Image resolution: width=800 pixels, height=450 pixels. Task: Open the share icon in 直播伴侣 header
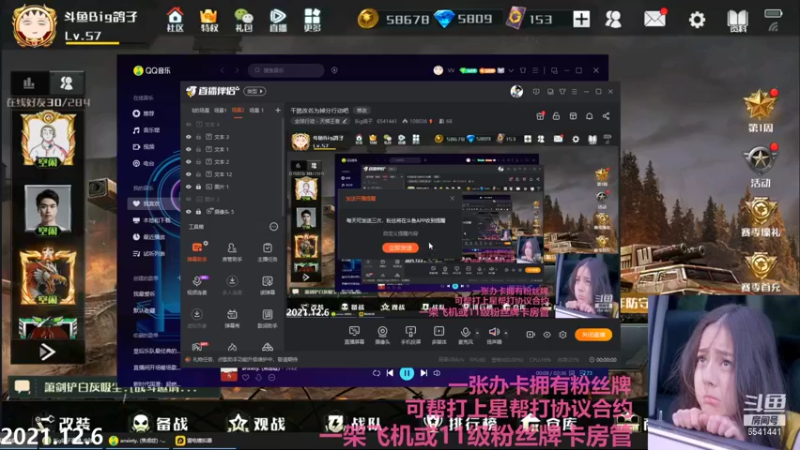pos(606,116)
